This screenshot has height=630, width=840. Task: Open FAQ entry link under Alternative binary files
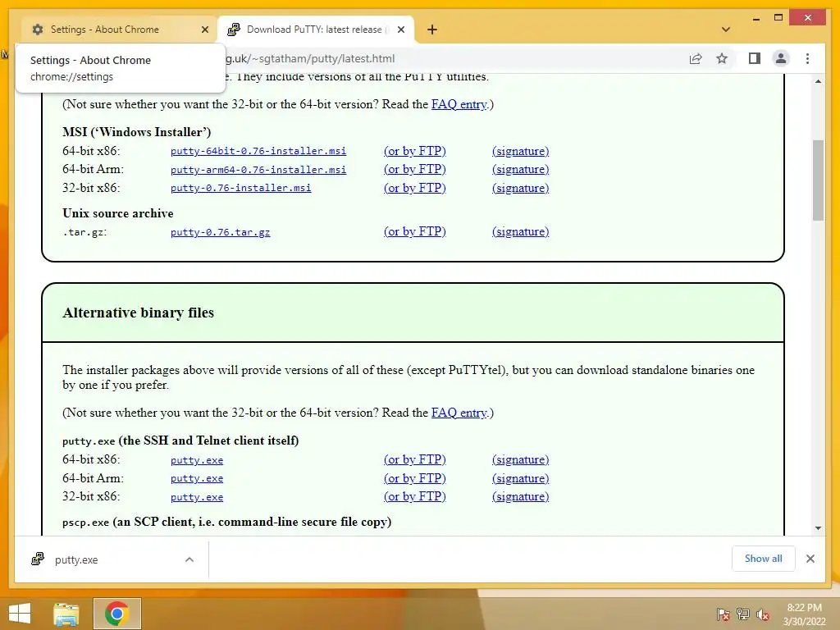pyautogui.click(x=459, y=413)
